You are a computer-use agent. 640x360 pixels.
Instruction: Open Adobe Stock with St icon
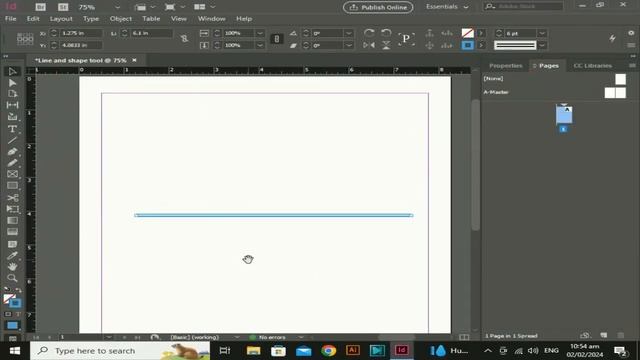click(x=63, y=7)
